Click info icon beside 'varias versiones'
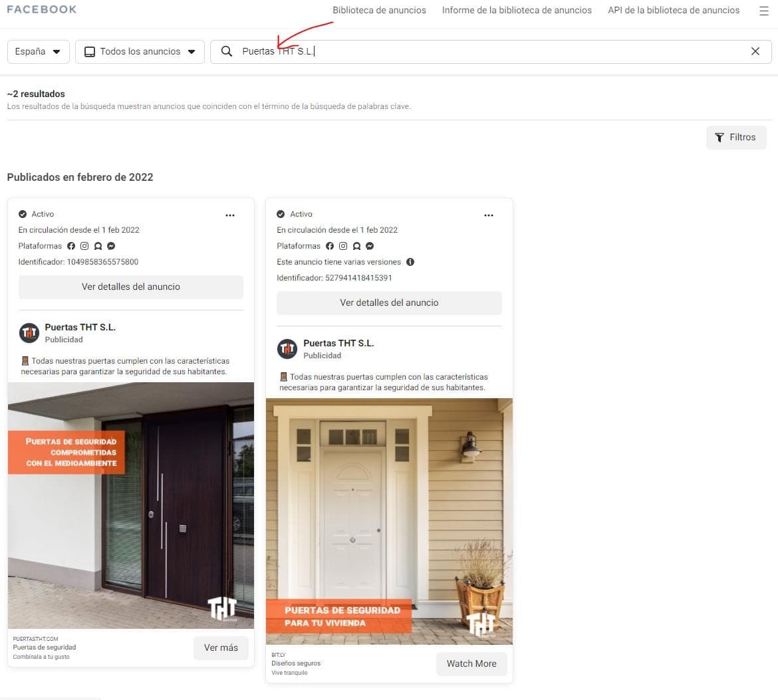Screen dimensions: 778x700 click(x=410, y=262)
